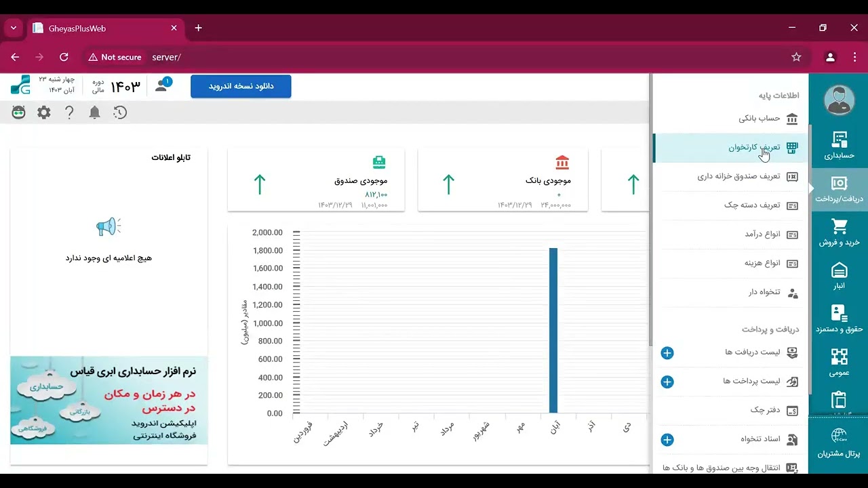This screenshot has width=868, height=488.
Task: Open انتقال وجه بین صندوق ها و بانک ها
Action: pyautogui.click(x=730, y=468)
